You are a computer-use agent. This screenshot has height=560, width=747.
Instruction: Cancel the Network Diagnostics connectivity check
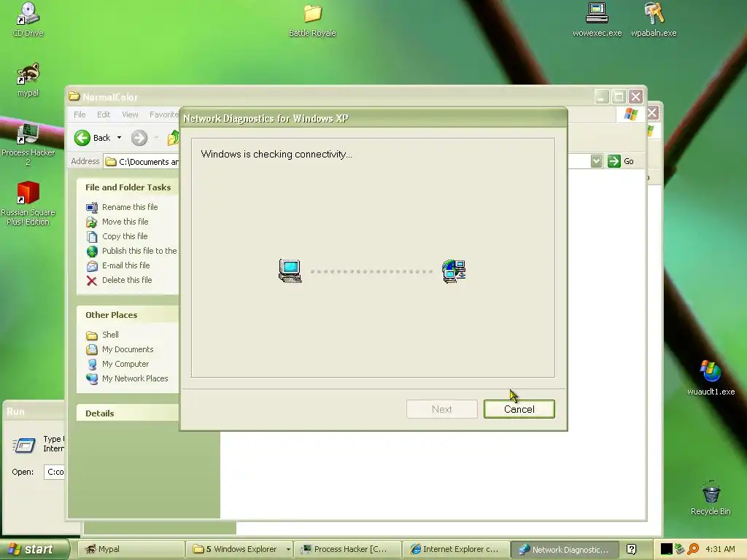pos(519,409)
